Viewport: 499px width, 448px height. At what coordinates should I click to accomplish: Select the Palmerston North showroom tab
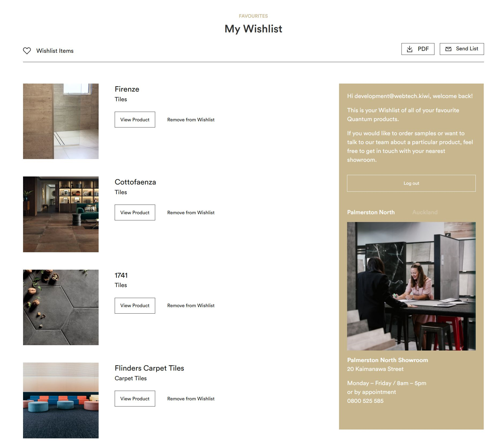point(371,212)
